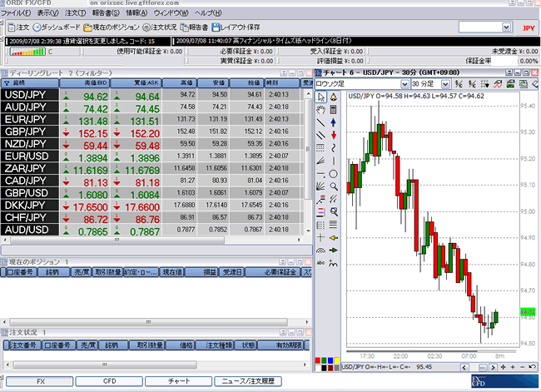Viewport: 541px width, 392px height.
Task: Click the 売値:BID column header
Action: point(85,83)
